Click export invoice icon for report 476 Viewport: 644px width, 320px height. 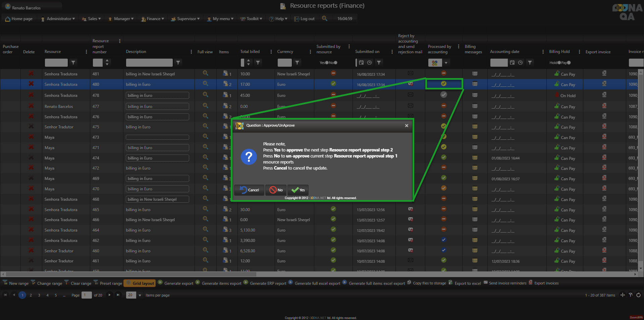pos(604,116)
